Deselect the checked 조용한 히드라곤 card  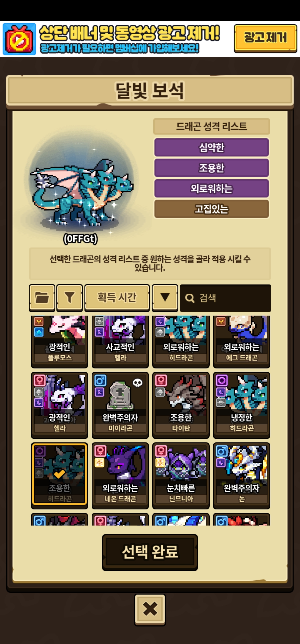(59, 475)
